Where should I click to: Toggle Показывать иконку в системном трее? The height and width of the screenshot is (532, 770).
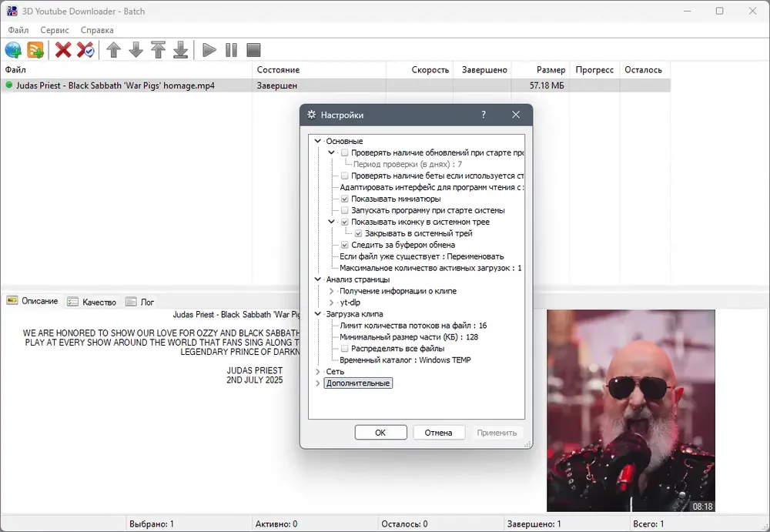[345, 222]
